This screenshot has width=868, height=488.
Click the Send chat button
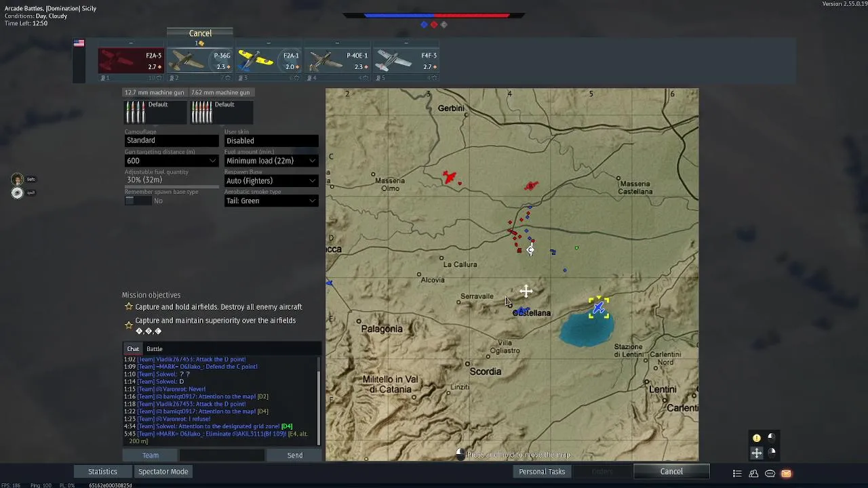click(x=295, y=455)
